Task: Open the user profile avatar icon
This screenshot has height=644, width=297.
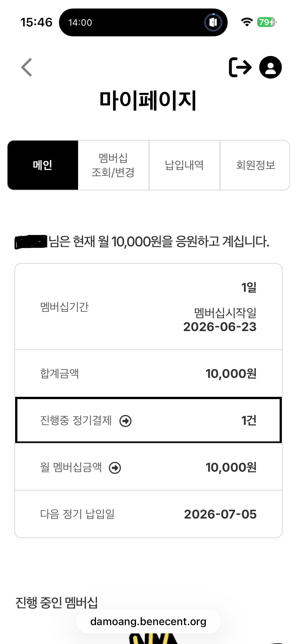Action: click(x=271, y=67)
